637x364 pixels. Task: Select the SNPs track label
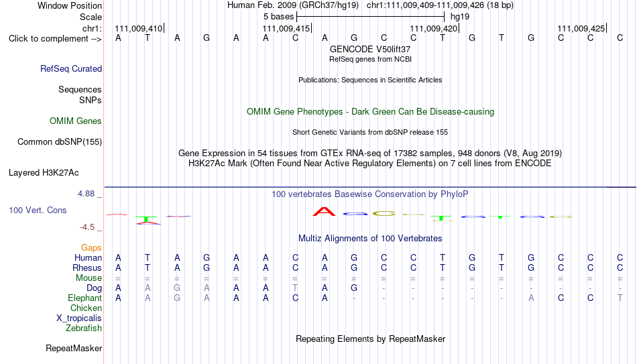point(91,100)
